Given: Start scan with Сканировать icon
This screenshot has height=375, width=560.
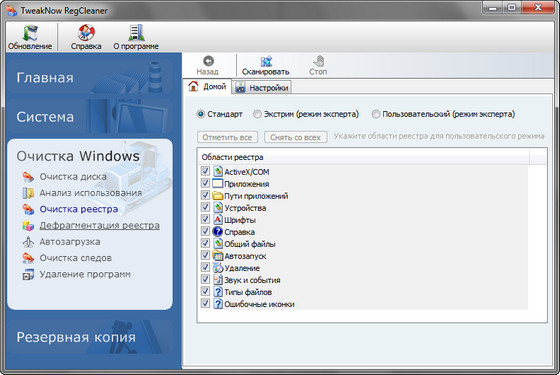Looking at the screenshot, I should (266, 61).
